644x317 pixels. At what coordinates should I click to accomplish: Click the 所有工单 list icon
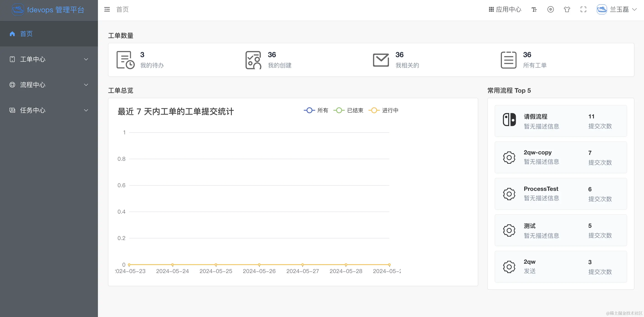(x=509, y=60)
